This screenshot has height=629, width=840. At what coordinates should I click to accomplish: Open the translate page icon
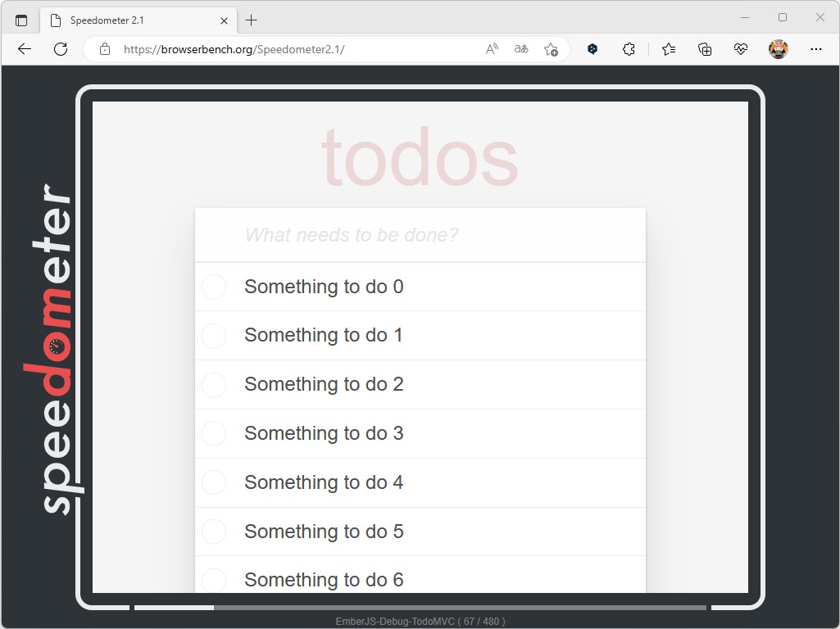point(521,49)
